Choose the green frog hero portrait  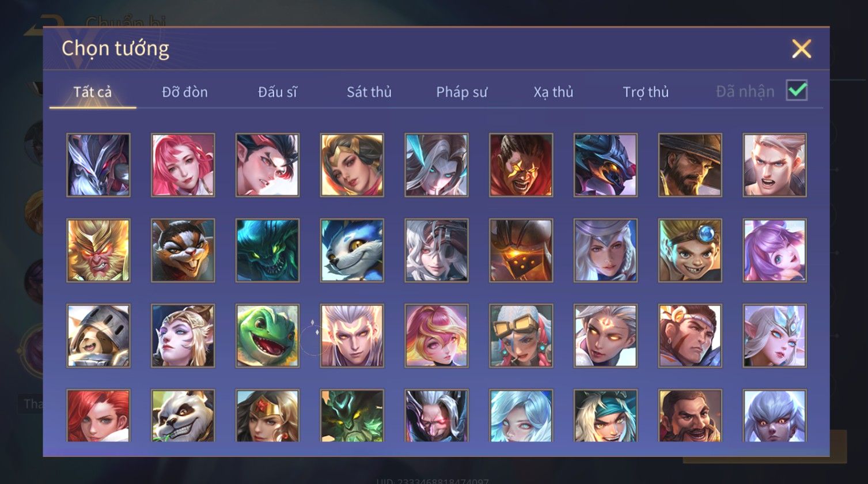click(267, 336)
